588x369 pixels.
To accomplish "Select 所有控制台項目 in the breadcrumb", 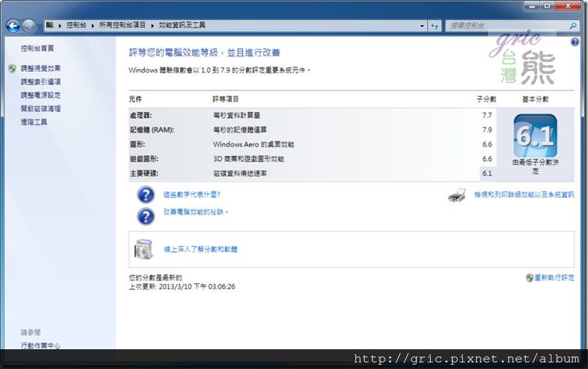I will 122,25.
